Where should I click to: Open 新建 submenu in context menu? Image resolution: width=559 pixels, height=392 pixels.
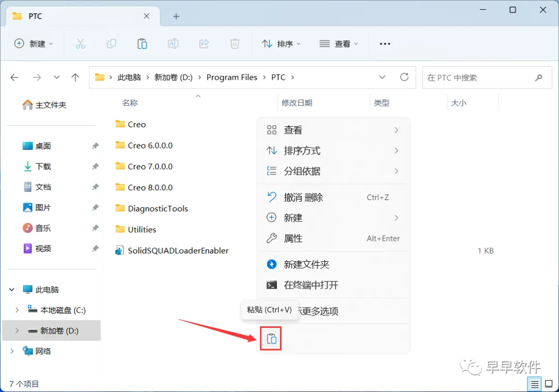pos(333,218)
